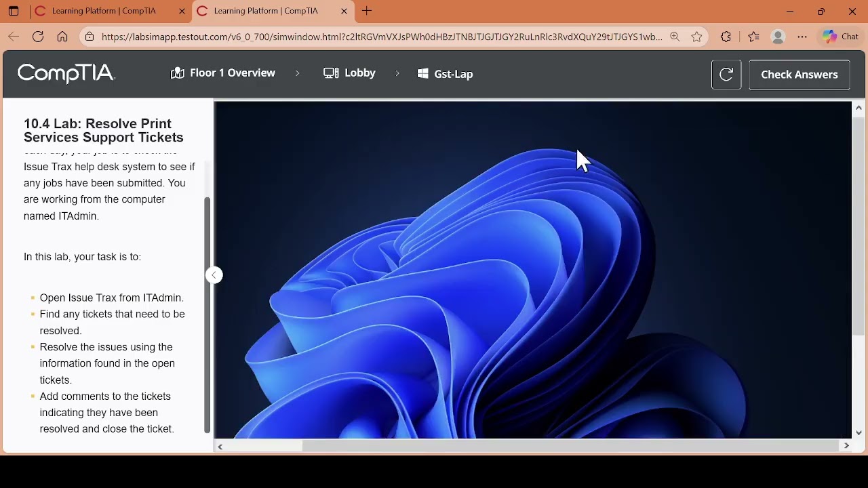The image size is (868, 488).
Task: Click the lab reset refresh button
Action: [x=726, y=75]
